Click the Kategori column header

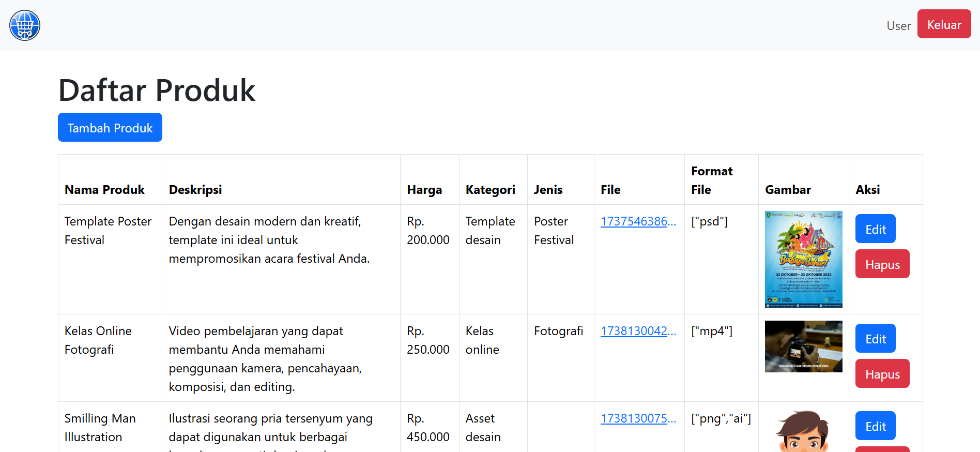pyautogui.click(x=490, y=190)
